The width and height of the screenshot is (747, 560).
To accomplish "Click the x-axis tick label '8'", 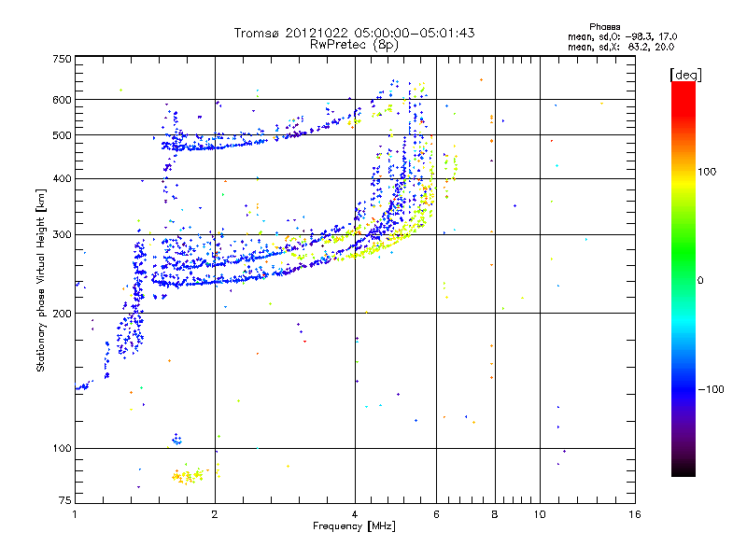I will tap(495, 514).
